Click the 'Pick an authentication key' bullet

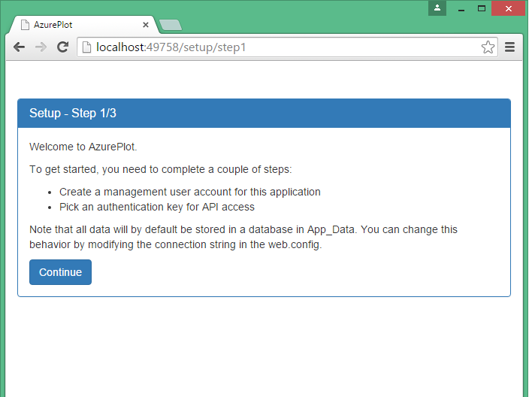(156, 207)
